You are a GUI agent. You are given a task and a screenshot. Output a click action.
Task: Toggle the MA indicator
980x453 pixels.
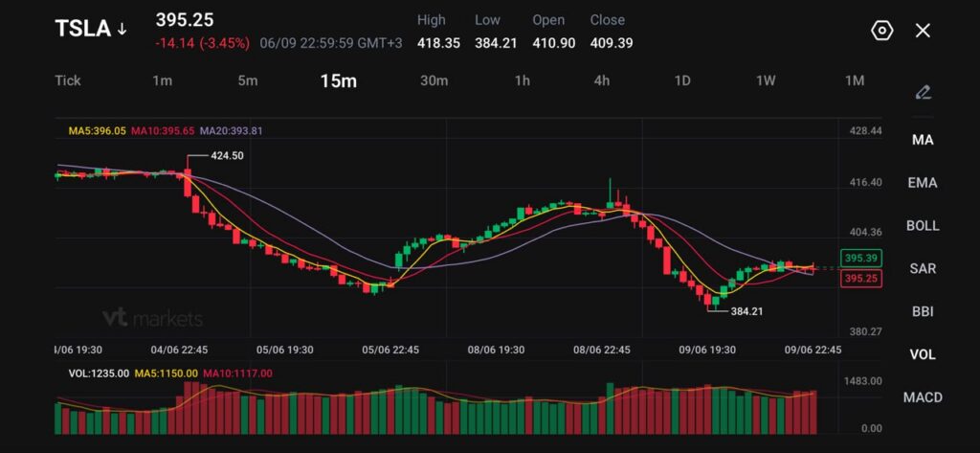click(923, 140)
